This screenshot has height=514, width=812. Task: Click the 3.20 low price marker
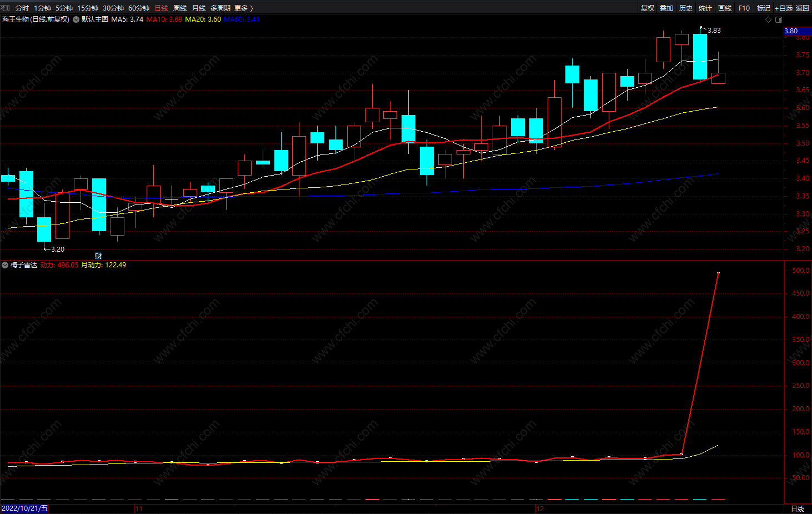57,249
